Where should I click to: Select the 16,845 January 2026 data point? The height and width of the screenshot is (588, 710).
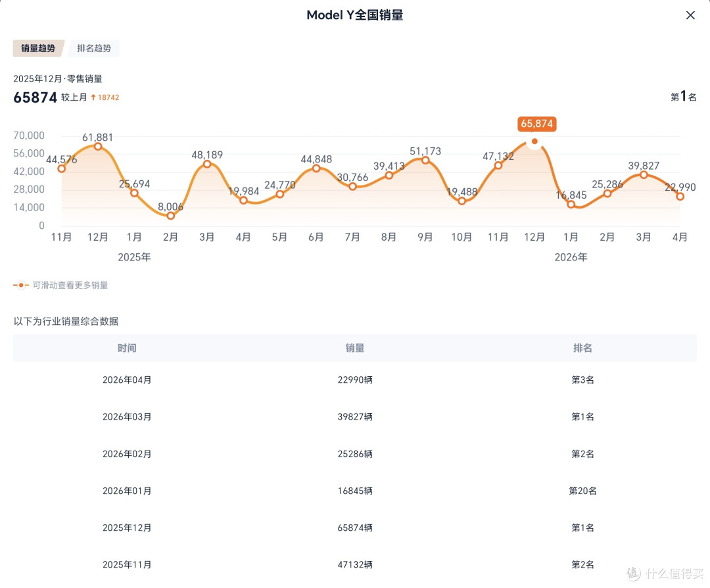tap(571, 205)
